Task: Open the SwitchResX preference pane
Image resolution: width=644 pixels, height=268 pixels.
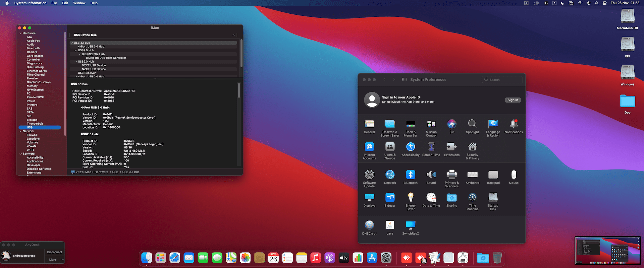Action: coord(410,225)
